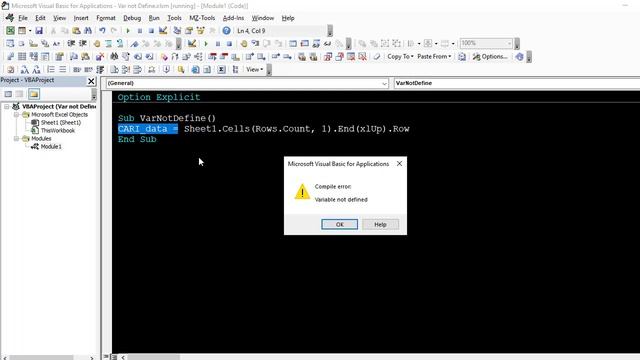Image resolution: width=640 pixels, height=360 pixels.
Task: Switch to Microsoft Excel view icon
Action: [x=10, y=31]
